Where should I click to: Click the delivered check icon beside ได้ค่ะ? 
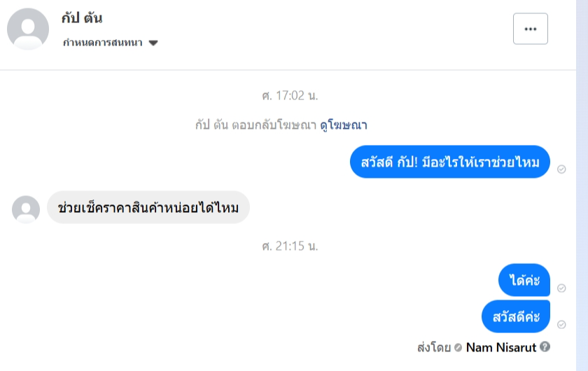561,288
